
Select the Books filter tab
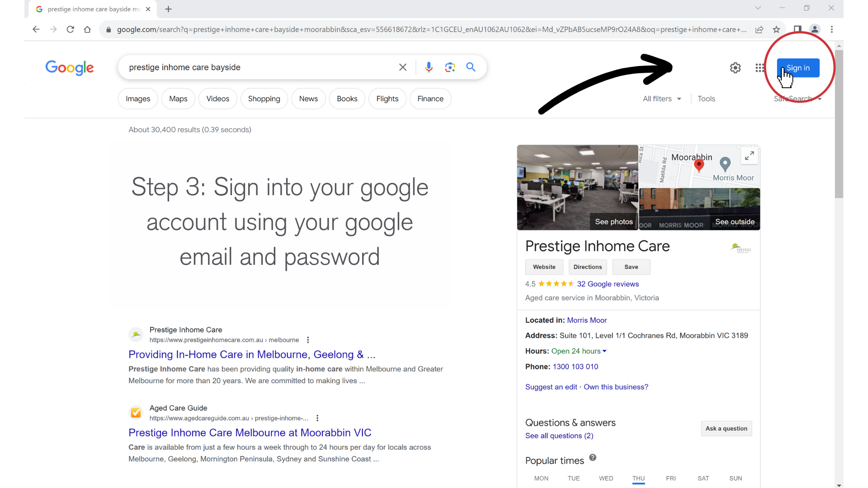tap(347, 99)
